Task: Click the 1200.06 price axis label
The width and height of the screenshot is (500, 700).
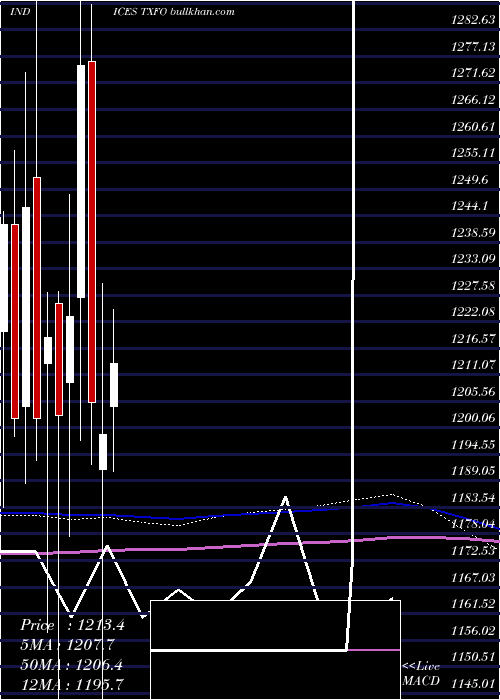Action: [474, 418]
